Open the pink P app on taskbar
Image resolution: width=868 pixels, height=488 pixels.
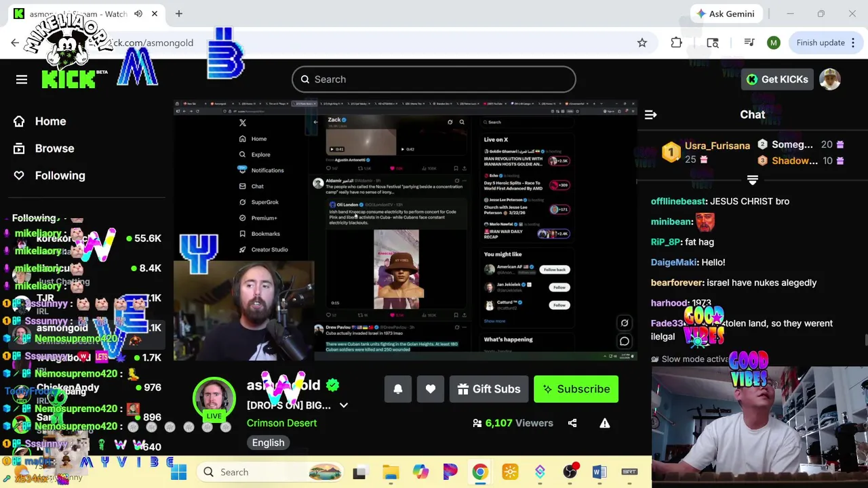click(450, 472)
